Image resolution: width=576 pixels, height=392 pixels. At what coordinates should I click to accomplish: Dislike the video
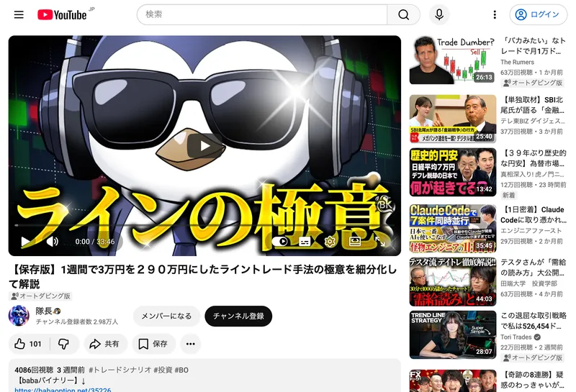click(x=64, y=344)
